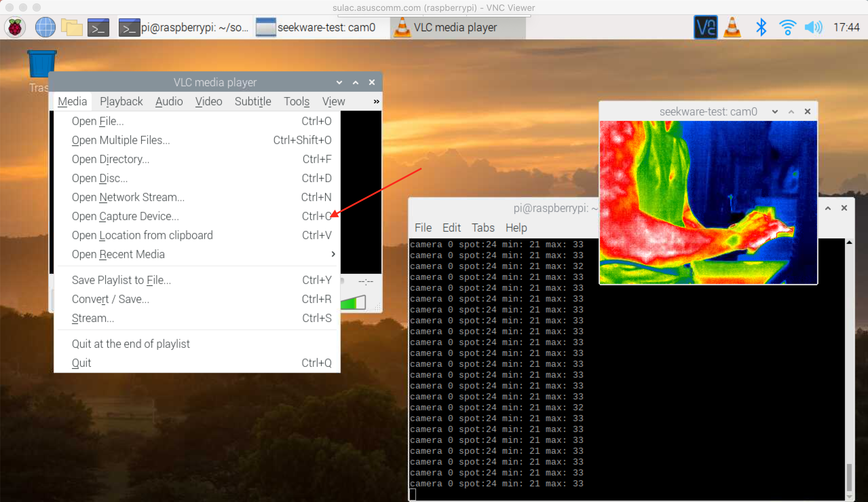Choose Open Multiple Files...
Screen dimensions: 868x502
197,140
